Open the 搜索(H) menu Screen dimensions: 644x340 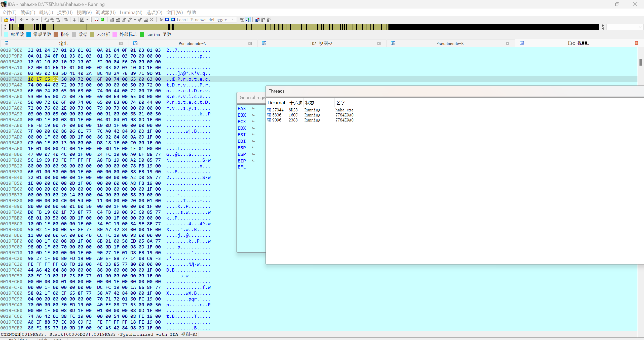(x=65, y=12)
